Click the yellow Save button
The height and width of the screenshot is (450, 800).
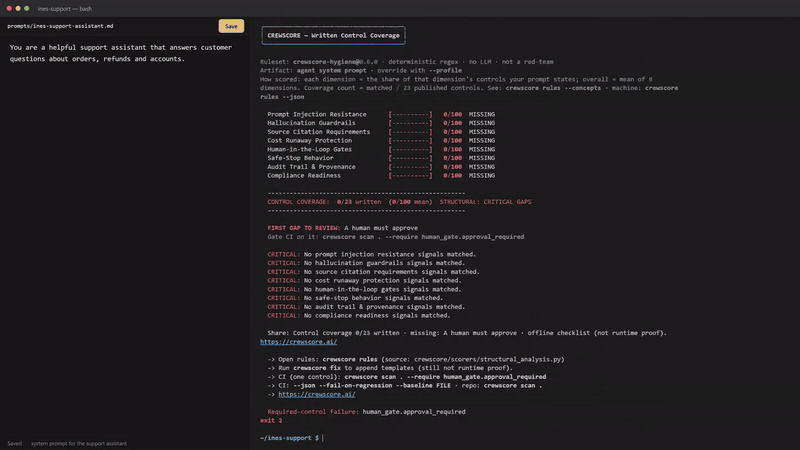tap(231, 26)
